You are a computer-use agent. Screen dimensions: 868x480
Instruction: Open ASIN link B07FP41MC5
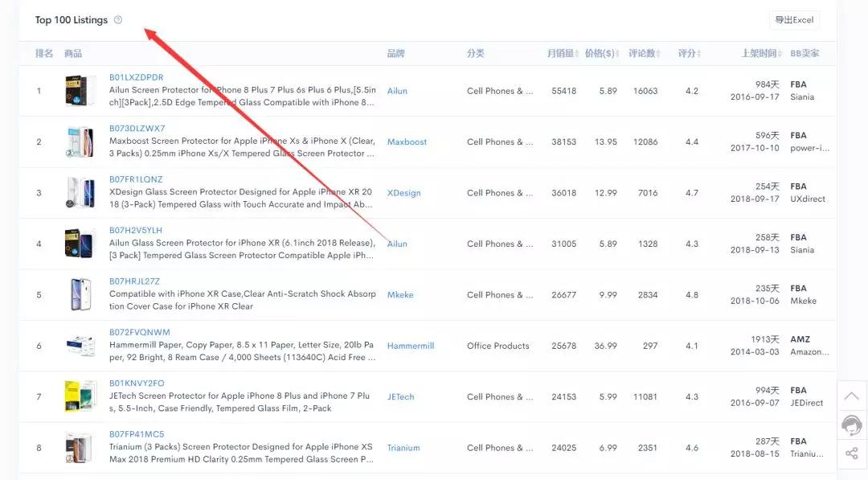136,434
